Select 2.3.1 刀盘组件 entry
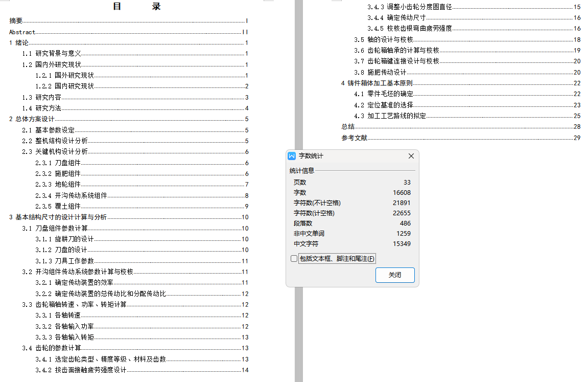This screenshot has width=588, height=382. (x=142, y=163)
